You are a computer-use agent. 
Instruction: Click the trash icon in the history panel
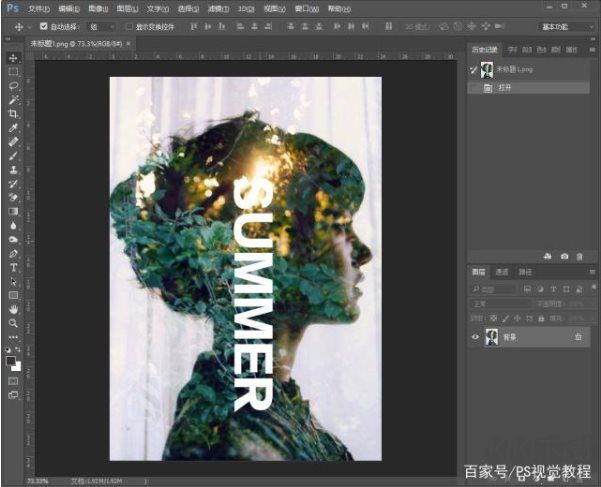pos(579,256)
